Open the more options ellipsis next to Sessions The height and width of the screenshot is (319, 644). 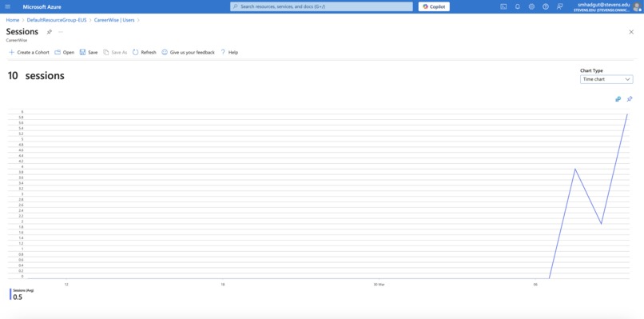coord(61,32)
